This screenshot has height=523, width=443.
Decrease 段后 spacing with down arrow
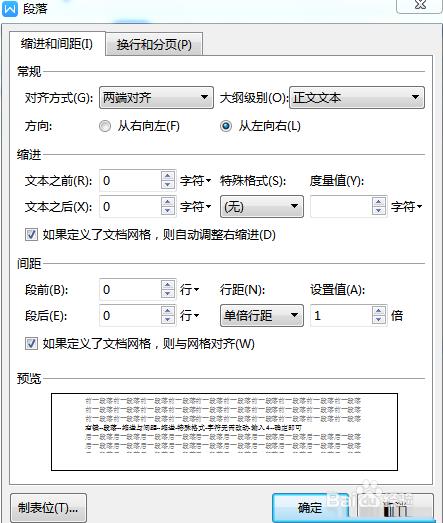pos(168,320)
